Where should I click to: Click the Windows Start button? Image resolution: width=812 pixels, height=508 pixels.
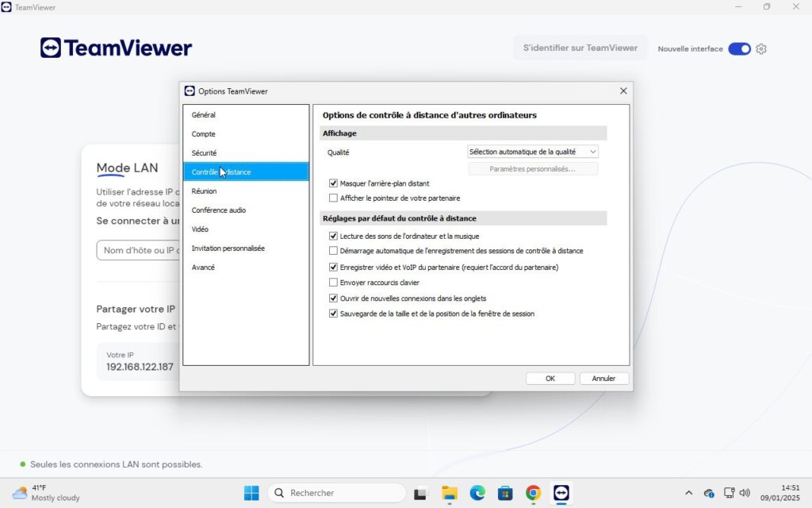click(251, 492)
